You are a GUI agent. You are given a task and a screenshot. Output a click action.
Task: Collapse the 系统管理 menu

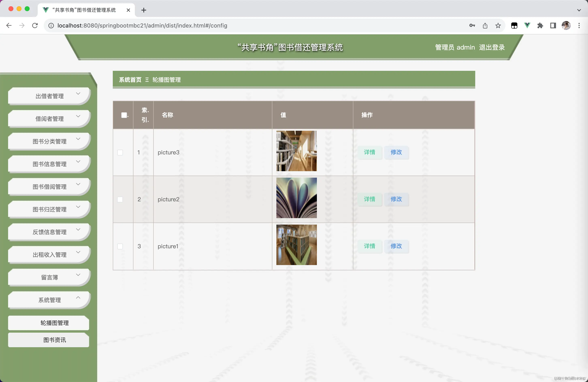pos(49,300)
